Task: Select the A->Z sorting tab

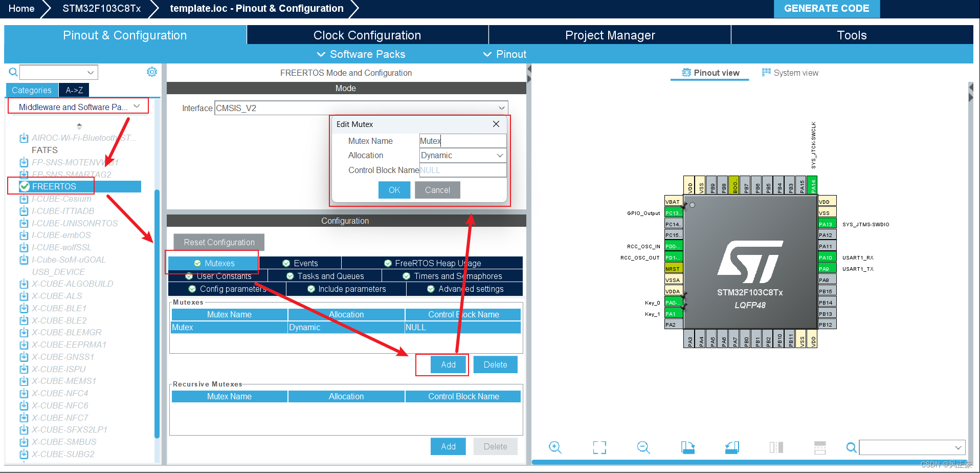Action: [x=74, y=90]
